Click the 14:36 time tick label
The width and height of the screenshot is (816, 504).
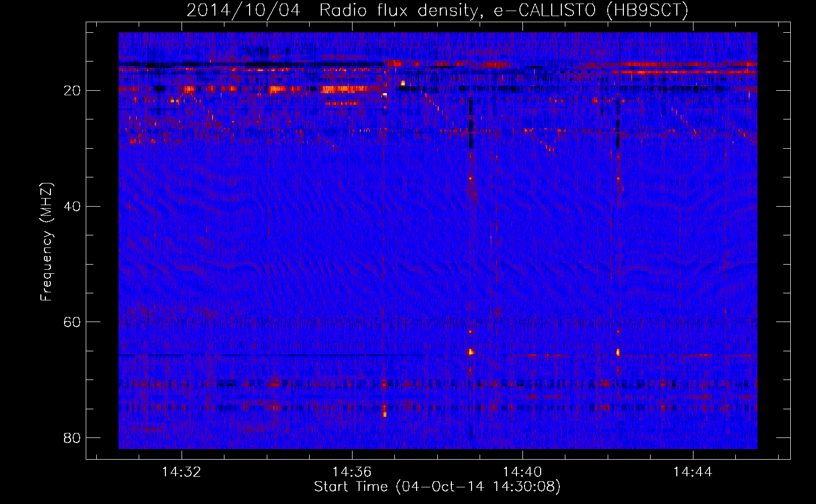pos(352,472)
